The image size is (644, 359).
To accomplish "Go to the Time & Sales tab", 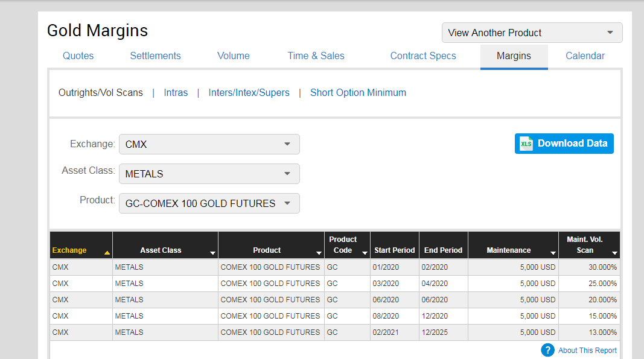I will [316, 56].
